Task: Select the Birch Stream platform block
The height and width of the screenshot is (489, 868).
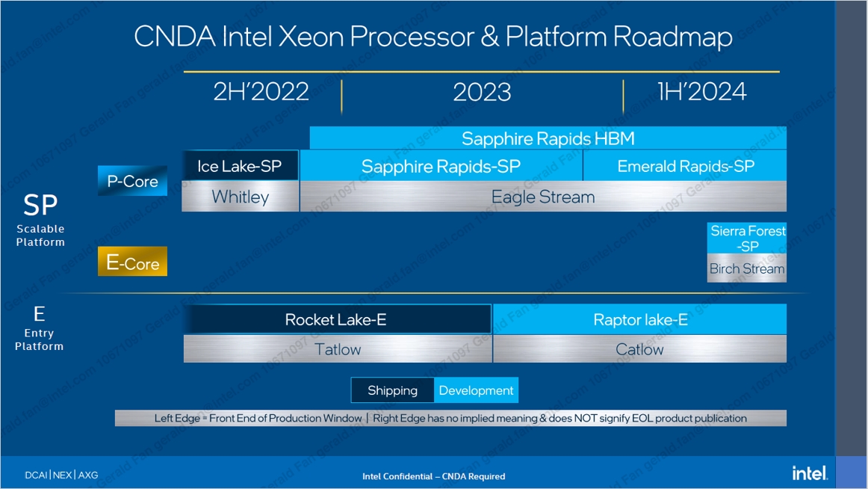Action: point(747,268)
